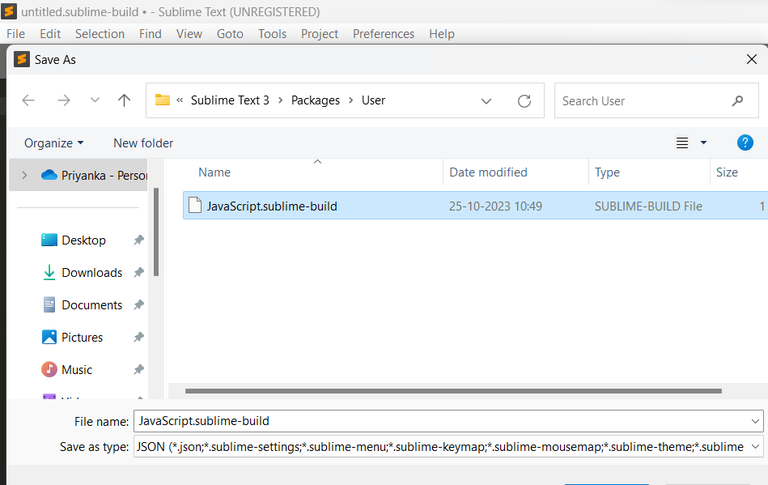Unpin Downloads using its pin icon
768x485 pixels.
click(x=139, y=272)
